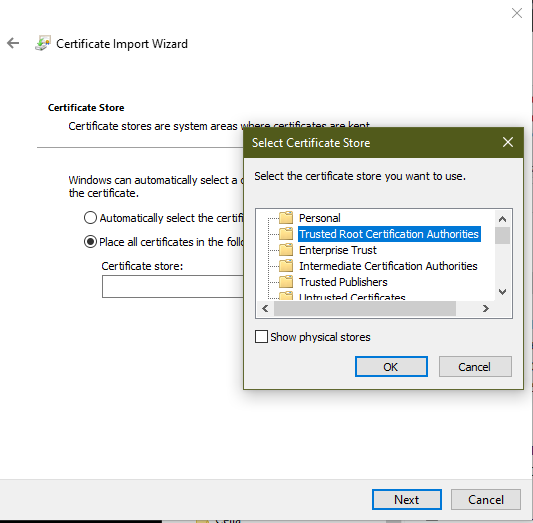Click the vertical scrollbar thumb in store list

tap(502, 236)
